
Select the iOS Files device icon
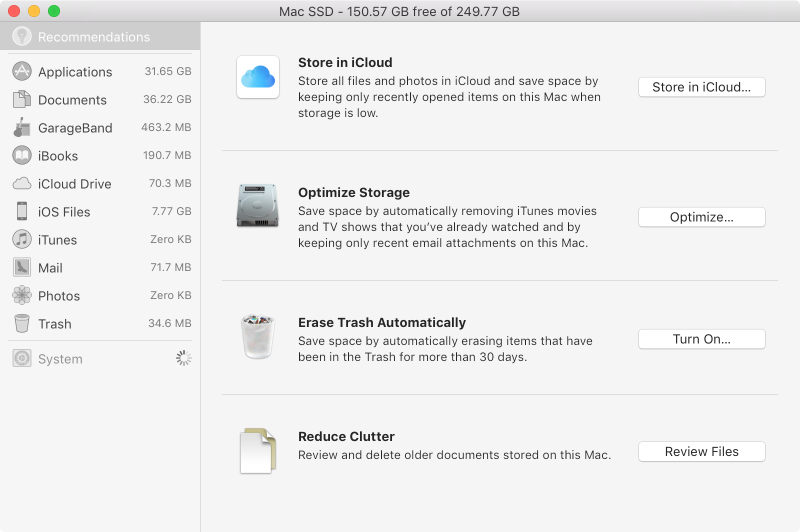tap(20, 211)
